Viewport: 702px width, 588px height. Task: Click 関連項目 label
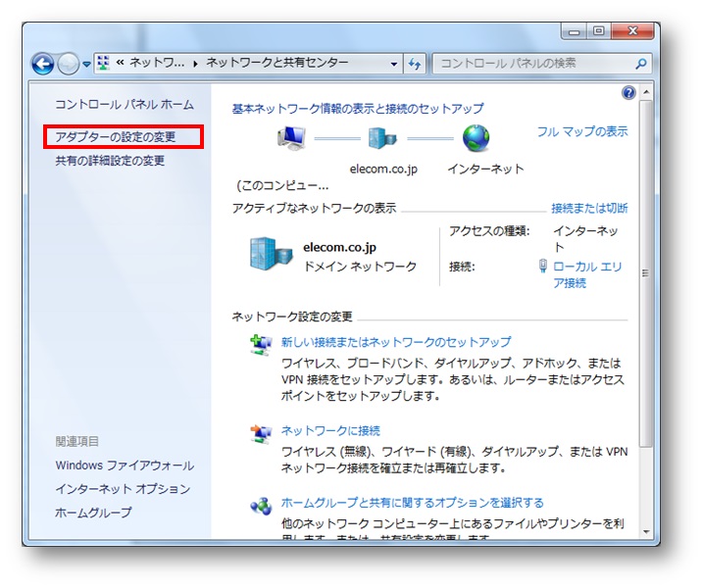(77, 442)
